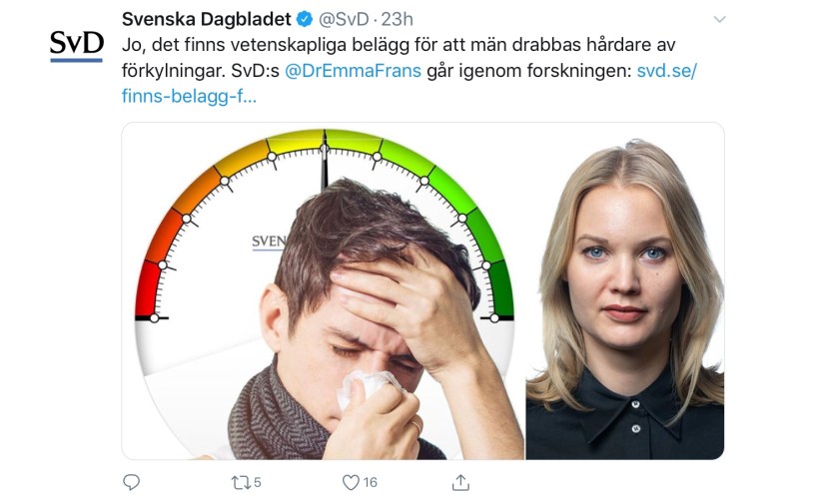Expand the tweet options chevron
Screen dimensions: 839x504
[x=720, y=19]
